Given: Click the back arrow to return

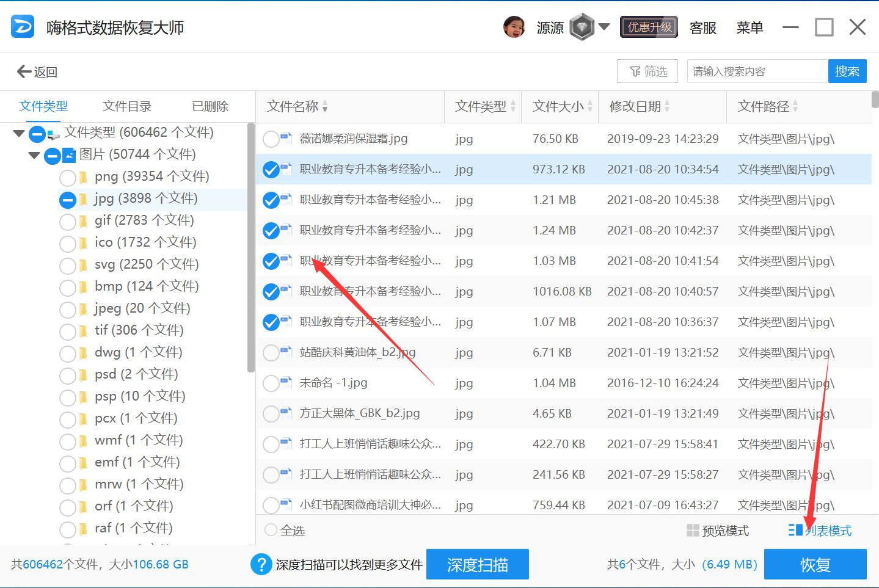Looking at the screenshot, I should tap(24, 72).
